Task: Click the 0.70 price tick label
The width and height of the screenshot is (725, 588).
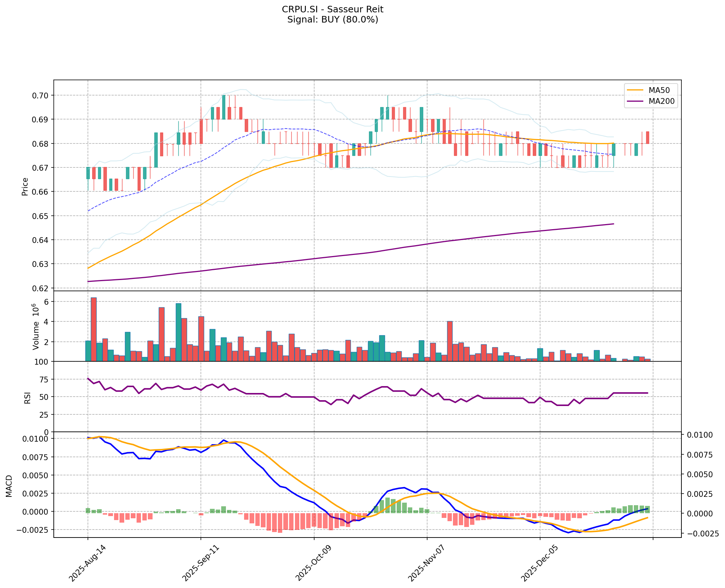Action: (41, 96)
